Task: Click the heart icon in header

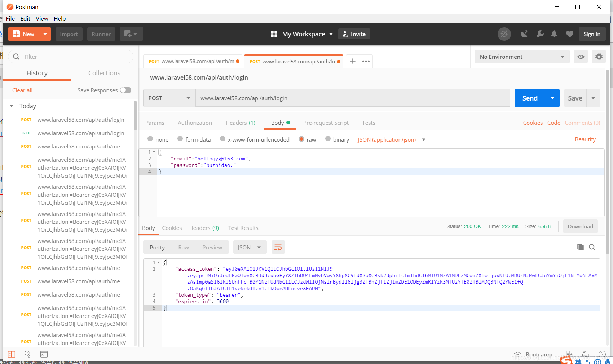Action: pyautogui.click(x=570, y=34)
